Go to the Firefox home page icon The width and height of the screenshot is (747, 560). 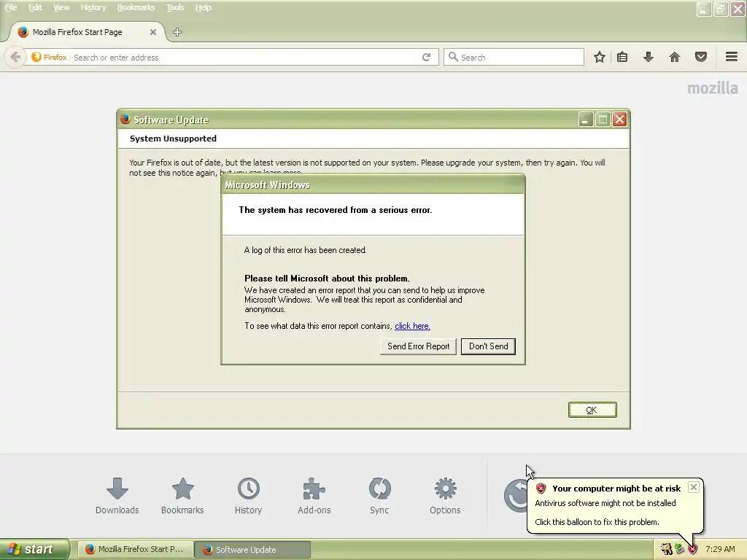(675, 57)
